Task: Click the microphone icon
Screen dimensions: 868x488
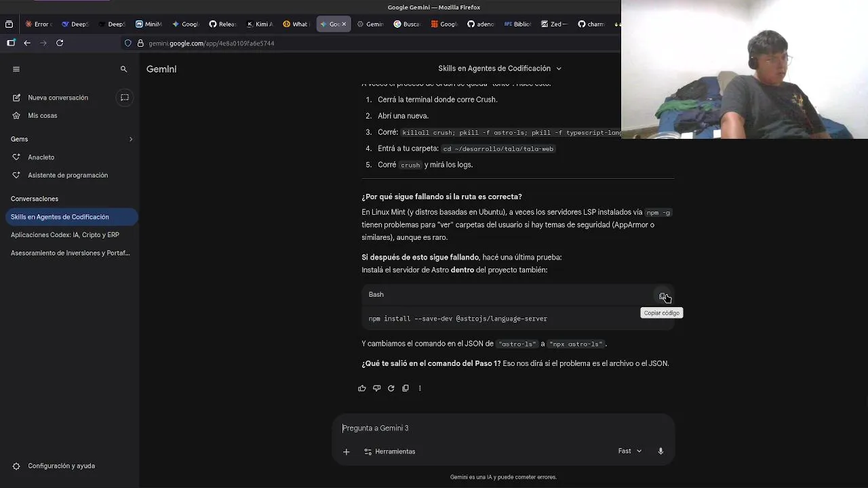Action: 660,451
